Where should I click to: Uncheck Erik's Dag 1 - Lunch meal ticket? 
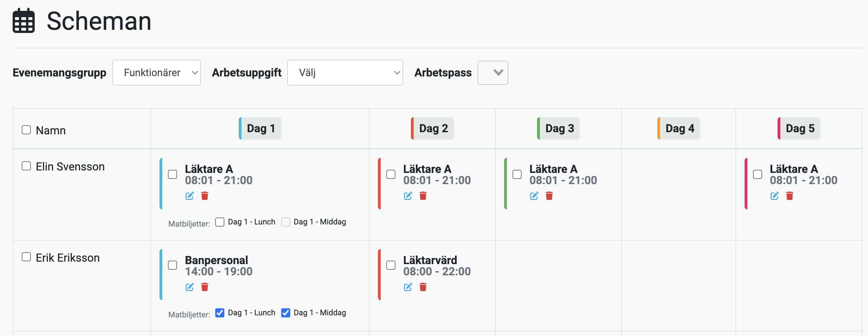(x=220, y=313)
